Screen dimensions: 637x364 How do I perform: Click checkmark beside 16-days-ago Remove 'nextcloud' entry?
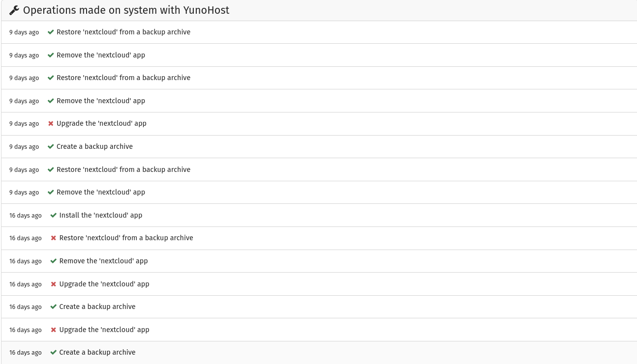point(54,261)
